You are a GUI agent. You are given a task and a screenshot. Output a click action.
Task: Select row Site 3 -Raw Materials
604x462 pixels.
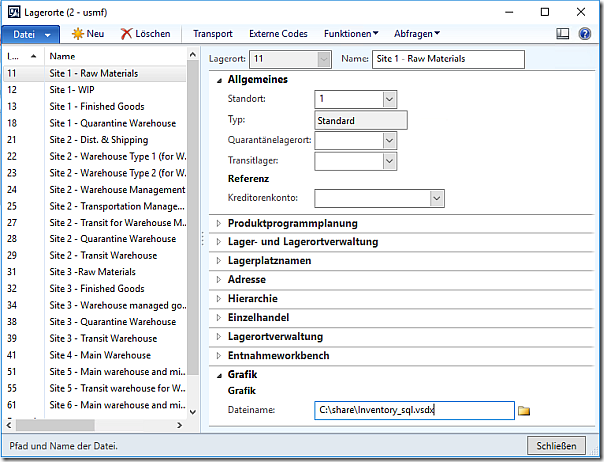(95, 272)
